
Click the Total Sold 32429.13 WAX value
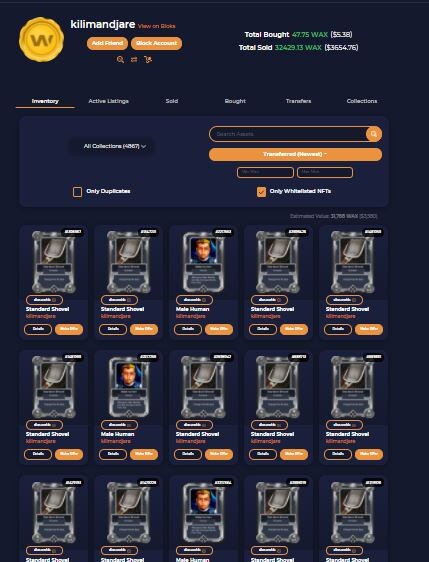point(298,47)
